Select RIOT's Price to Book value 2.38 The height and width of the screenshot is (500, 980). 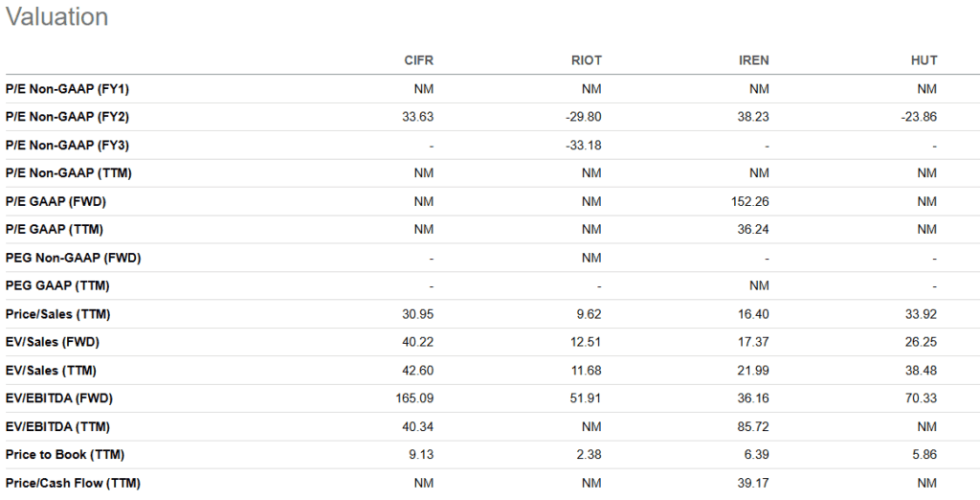click(x=588, y=455)
